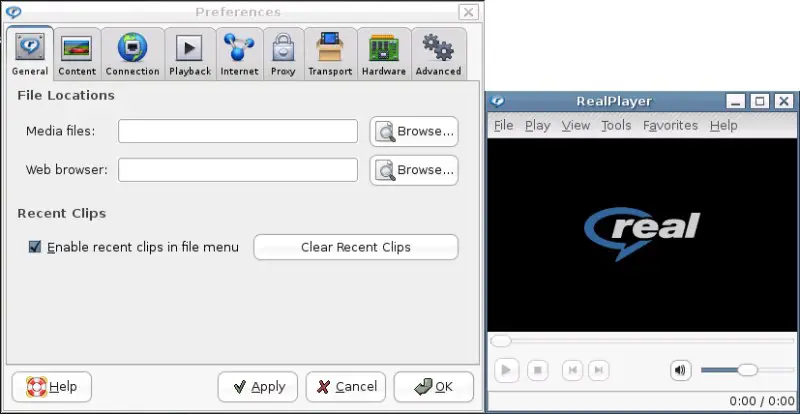Open the Tools menu in RealPlayer
Viewport: 800px width, 414px height.
pos(616,125)
